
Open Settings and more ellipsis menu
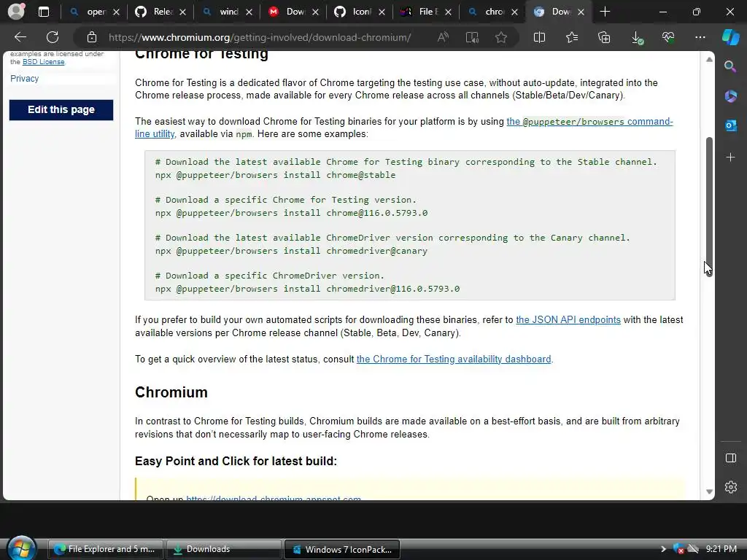pyautogui.click(x=700, y=37)
